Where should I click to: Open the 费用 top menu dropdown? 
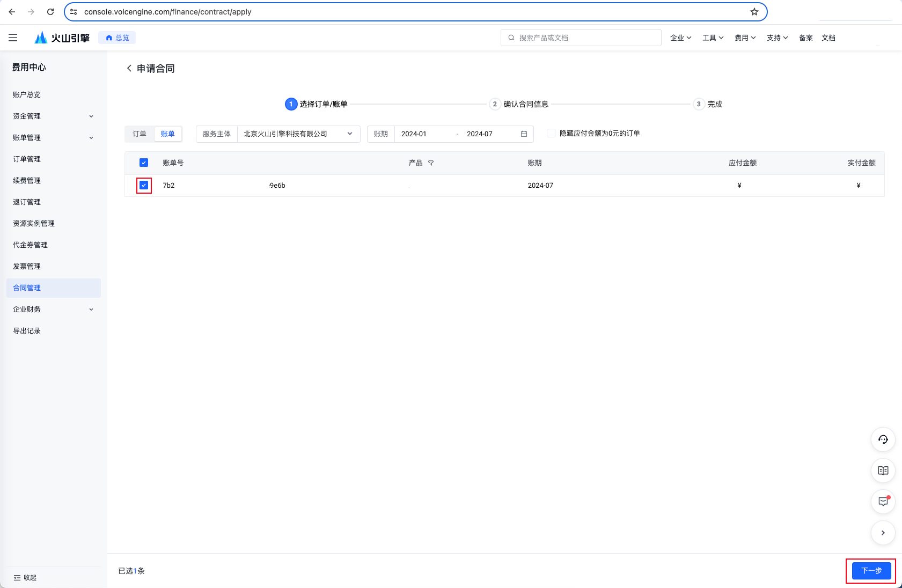coord(745,38)
